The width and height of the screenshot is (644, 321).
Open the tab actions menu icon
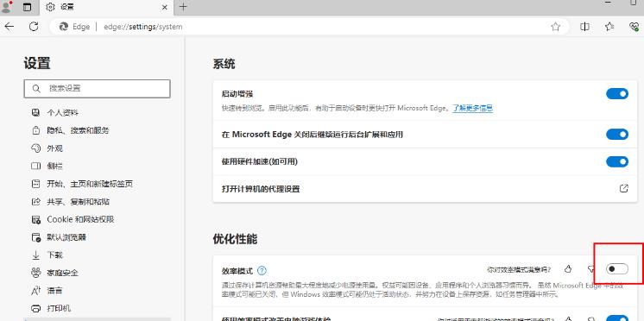point(27,7)
